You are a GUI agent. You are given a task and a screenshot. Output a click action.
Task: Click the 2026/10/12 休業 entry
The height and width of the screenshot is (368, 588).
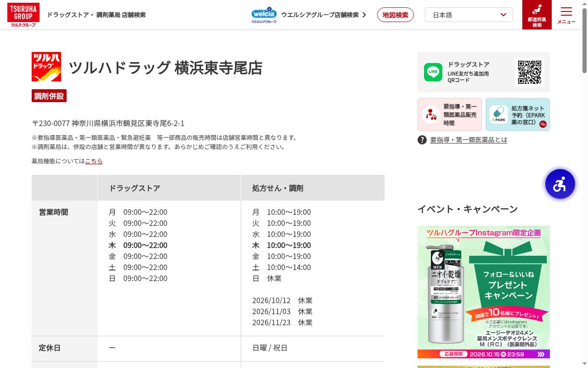(282, 300)
